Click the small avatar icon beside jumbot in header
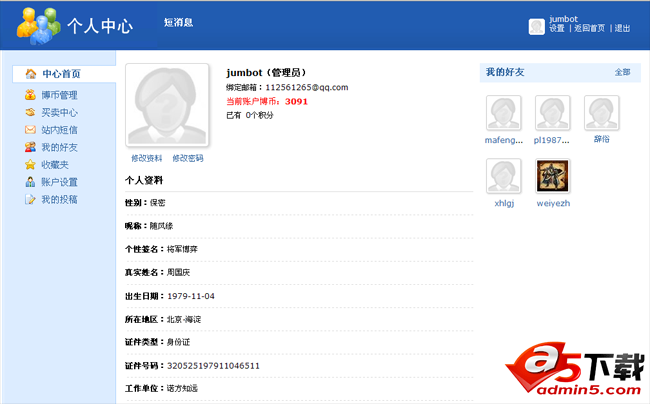This screenshot has width=650, height=404. (x=536, y=27)
